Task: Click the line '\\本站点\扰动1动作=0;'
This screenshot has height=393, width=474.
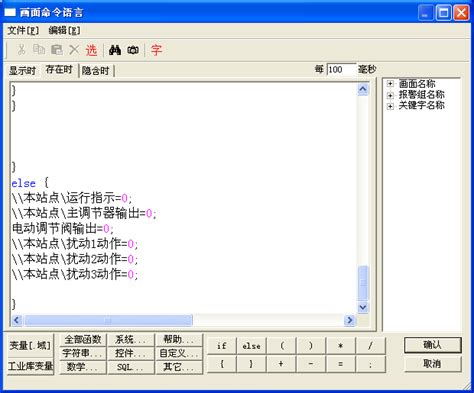Action: tap(74, 244)
